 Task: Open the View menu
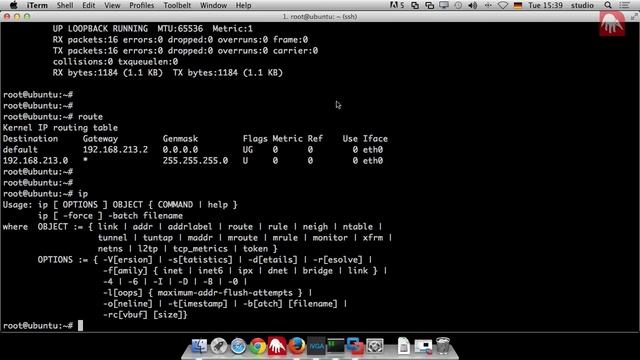112,5
